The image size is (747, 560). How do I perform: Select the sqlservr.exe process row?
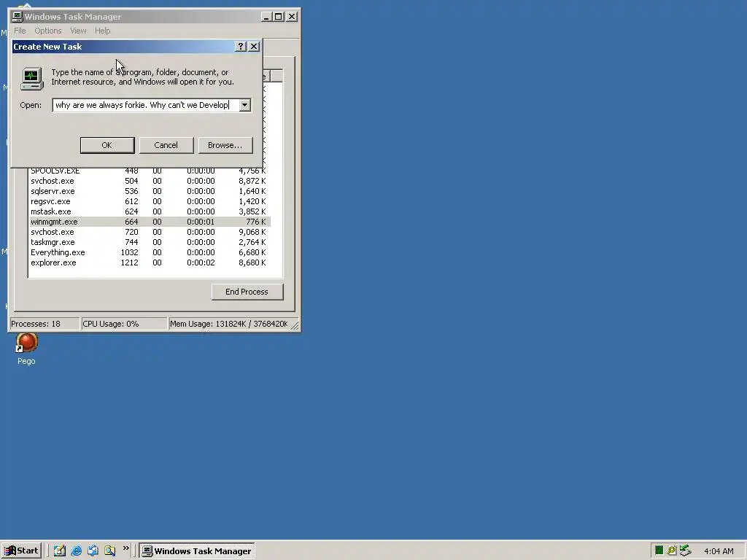(150, 192)
